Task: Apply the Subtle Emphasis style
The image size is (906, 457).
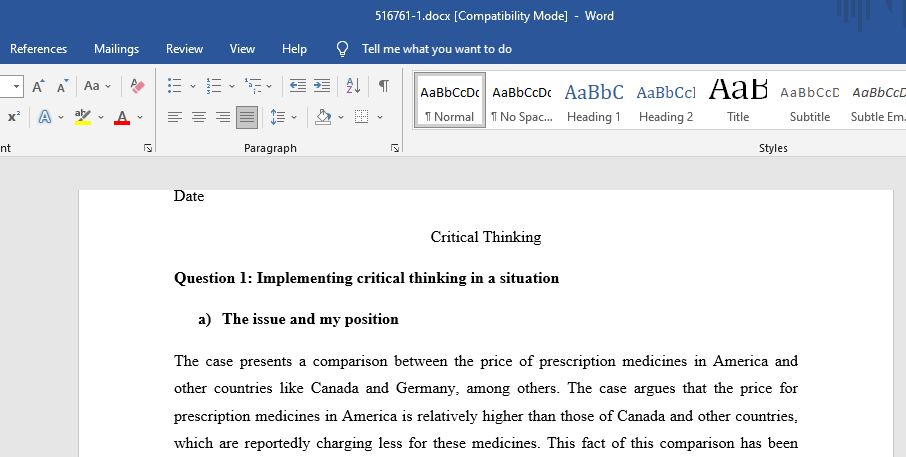Action: (877, 100)
